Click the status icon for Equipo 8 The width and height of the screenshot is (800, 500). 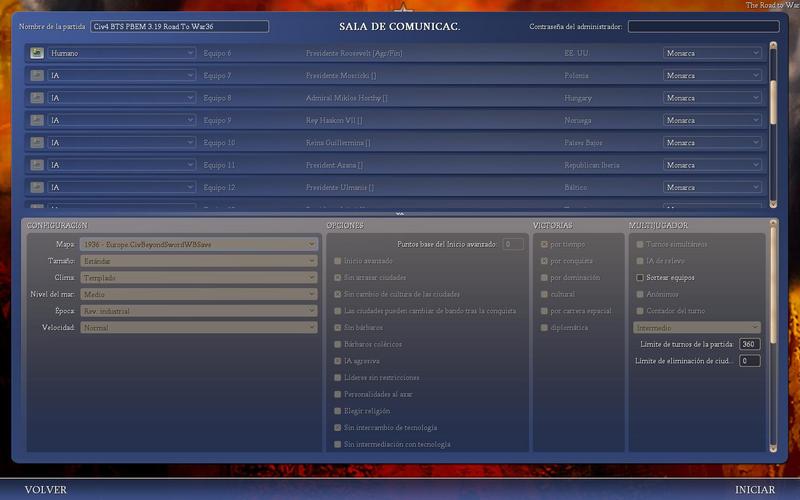click(x=37, y=98)
